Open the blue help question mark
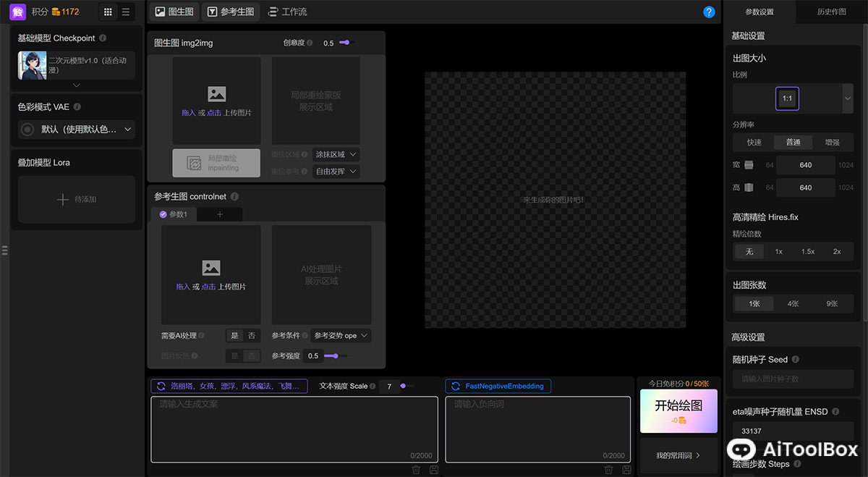868x477 pixels. (709, 12)
